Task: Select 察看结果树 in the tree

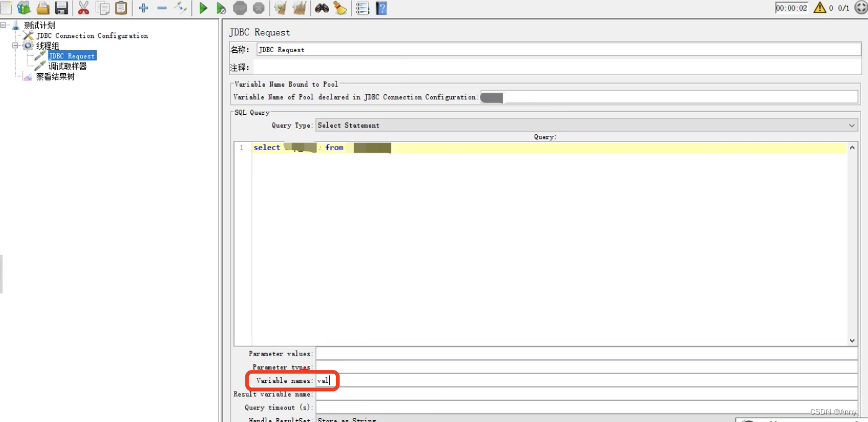Action: coord(55,77)
